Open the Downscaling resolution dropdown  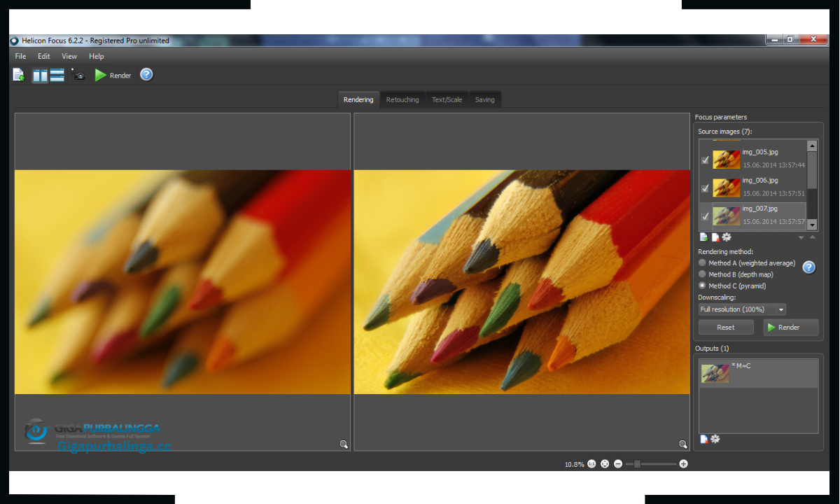tap(742, 309)
